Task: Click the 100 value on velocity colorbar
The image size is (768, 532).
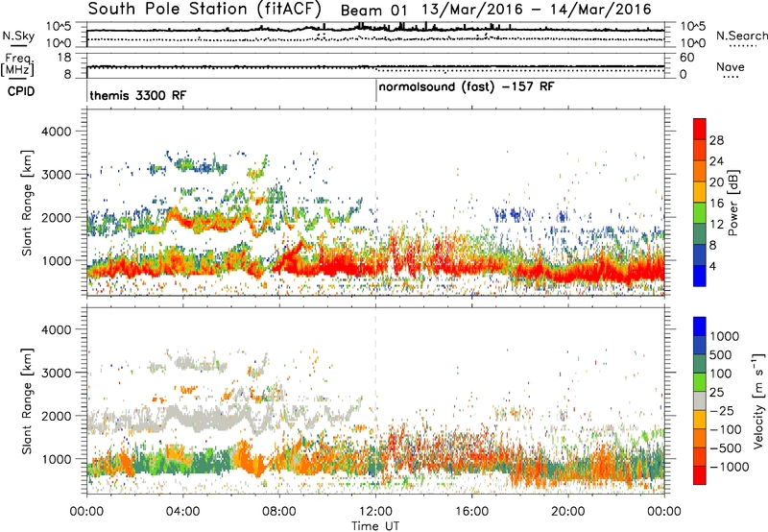Action: point(721,374)
